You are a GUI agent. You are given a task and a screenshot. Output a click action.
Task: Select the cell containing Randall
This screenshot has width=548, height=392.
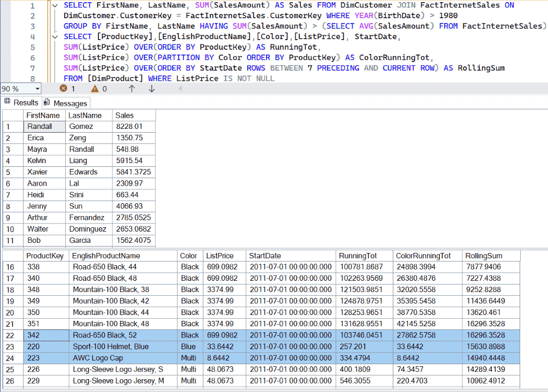click(44, 126)
